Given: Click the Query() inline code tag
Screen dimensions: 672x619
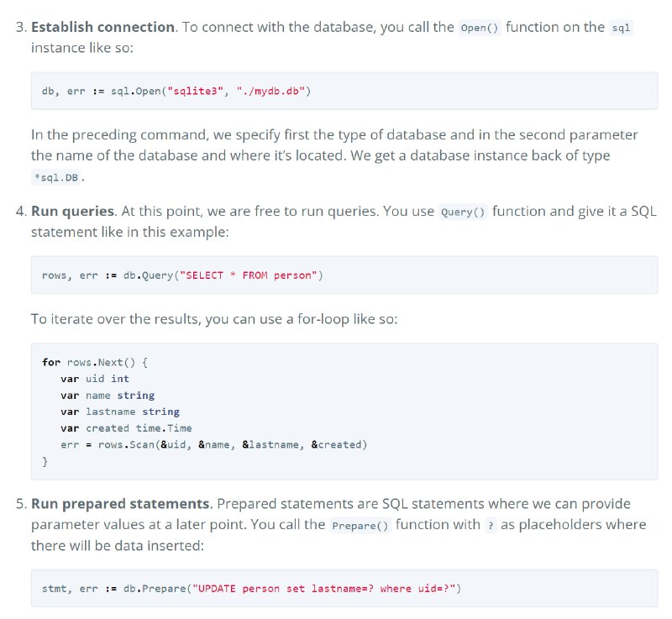Looking at the screenshot, I should tap(464, 212).
